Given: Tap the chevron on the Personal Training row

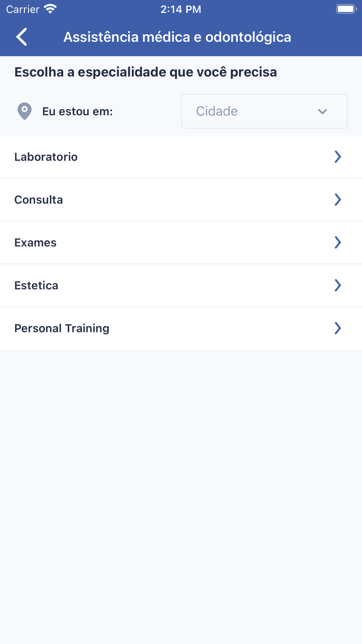Looking at the screenshot, I should point(338,328).
